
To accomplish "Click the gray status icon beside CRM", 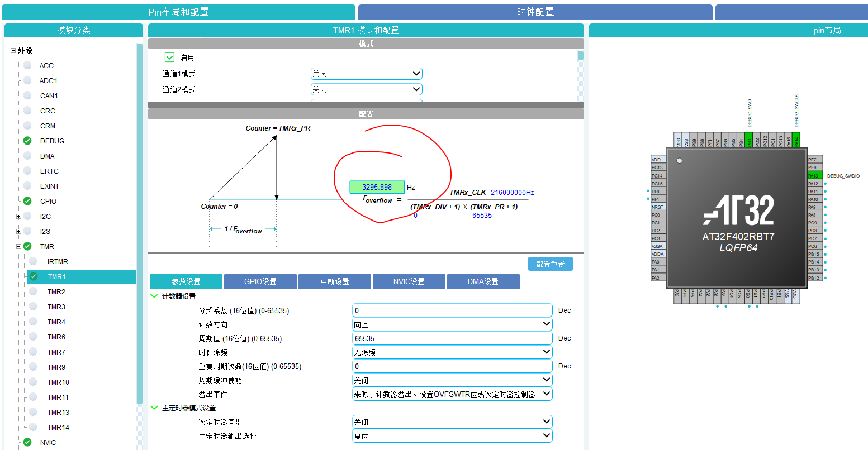I will [x=27, y=126].
